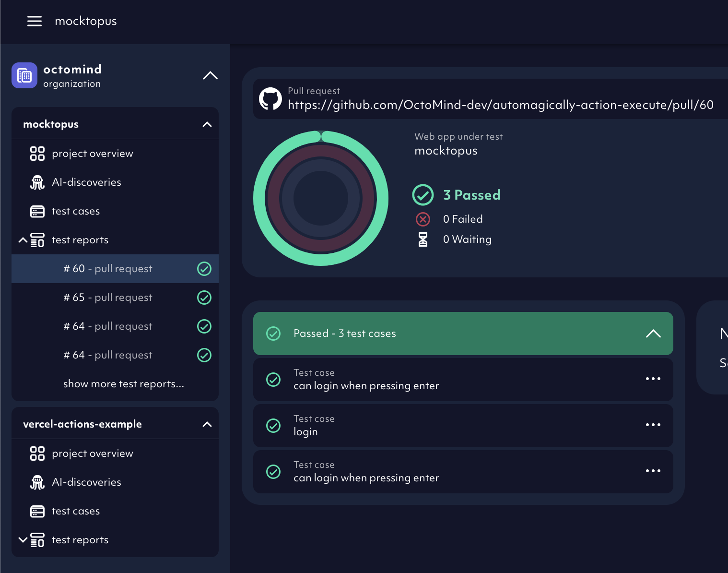Viewport: 728px width, 573px height.
Task: Select # 65 - pull request report
Action: coord(115,298)
